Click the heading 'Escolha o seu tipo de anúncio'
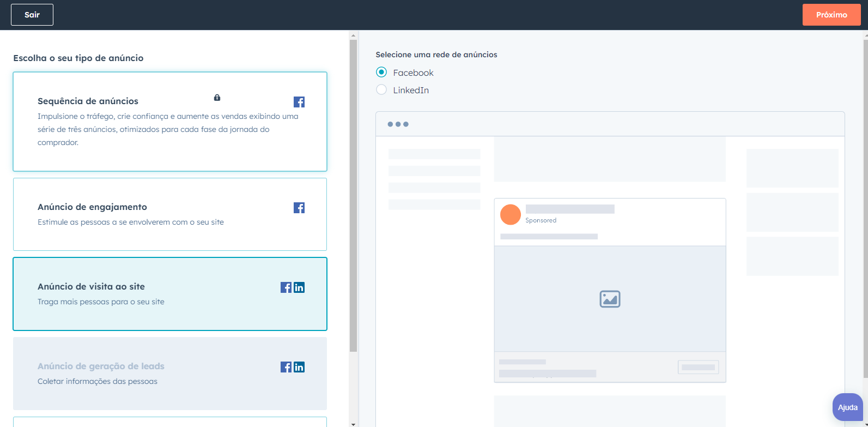The height and width of the screenshot is (427, 868). pos(78,58)
